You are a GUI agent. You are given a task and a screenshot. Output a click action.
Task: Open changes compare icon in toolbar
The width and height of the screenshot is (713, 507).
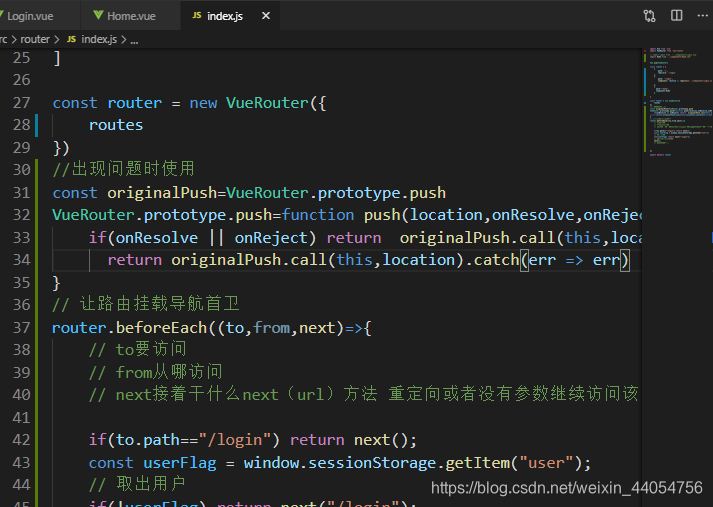pyautogui.click(x=649, y=16)
